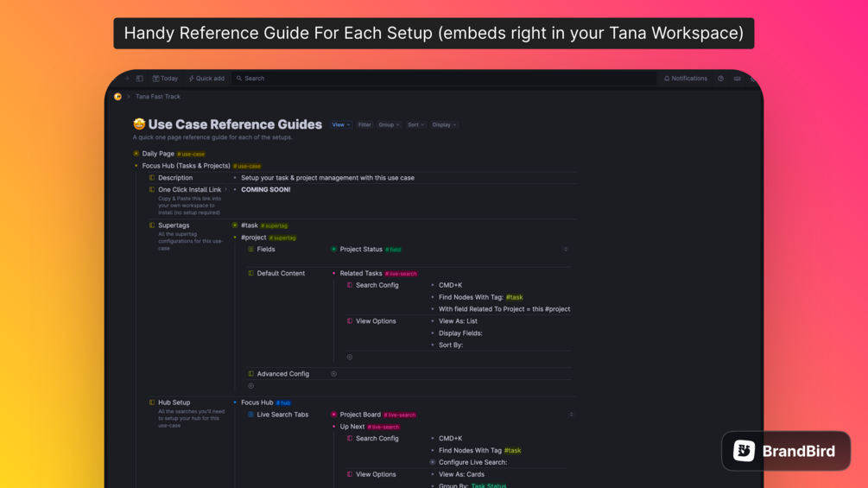Expand the Project Board live-search bullet

pyautogui.click(x=334, y=415)
